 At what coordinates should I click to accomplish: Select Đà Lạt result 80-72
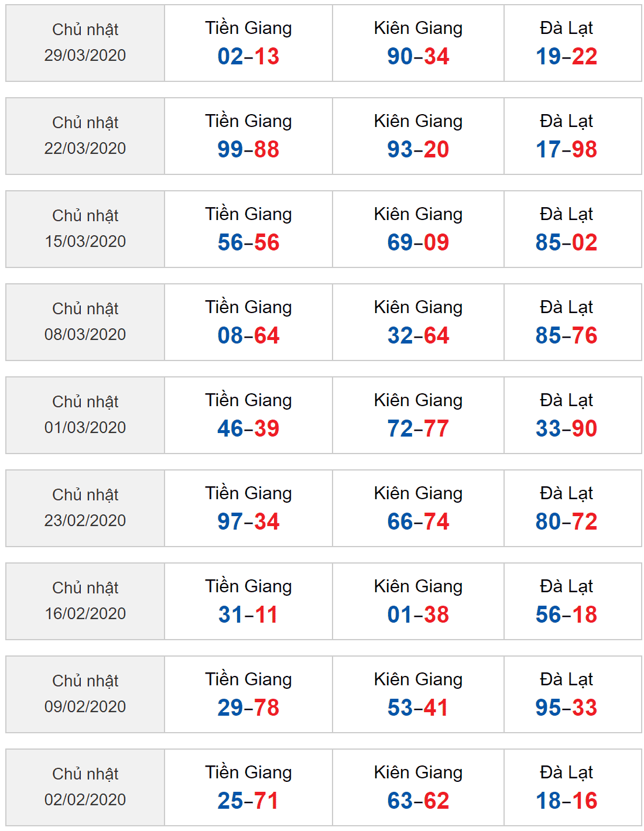pos(567,522)
